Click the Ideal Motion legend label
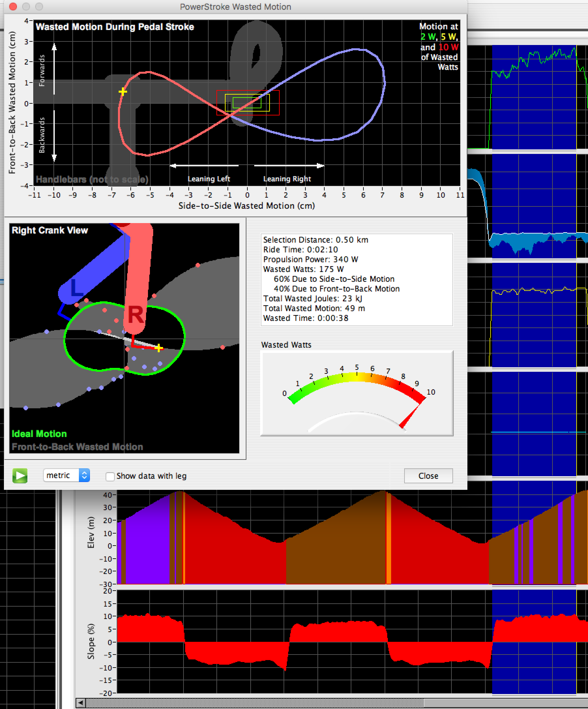This screenshot has height=709, width=588. (x=39, y=434)
